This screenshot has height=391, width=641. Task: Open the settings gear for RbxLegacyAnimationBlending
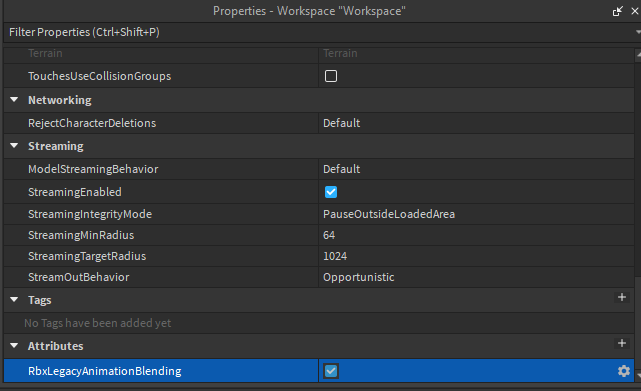[x=623, y=371]
